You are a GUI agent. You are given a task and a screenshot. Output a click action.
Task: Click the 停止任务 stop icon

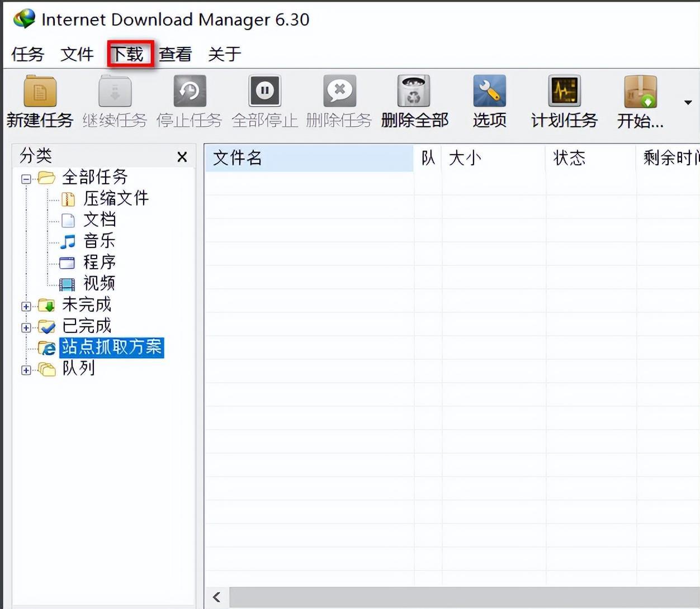tap(190, 91)
